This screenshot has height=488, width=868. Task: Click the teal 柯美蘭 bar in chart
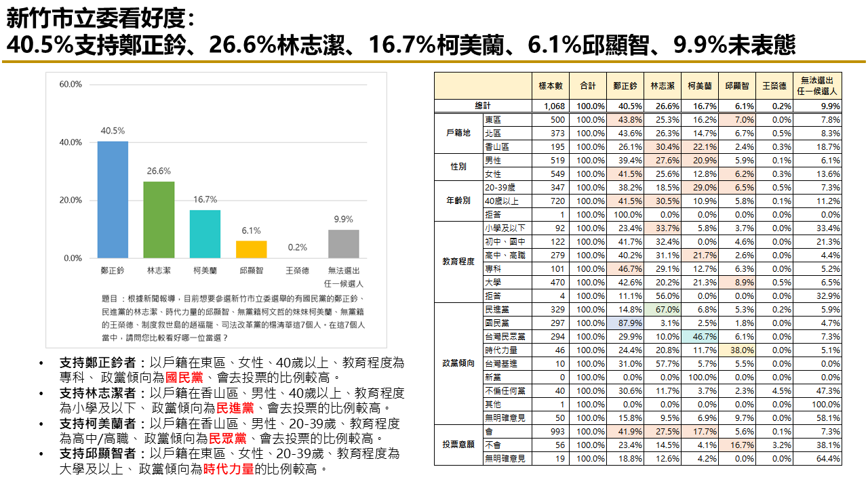pos(205,234)
